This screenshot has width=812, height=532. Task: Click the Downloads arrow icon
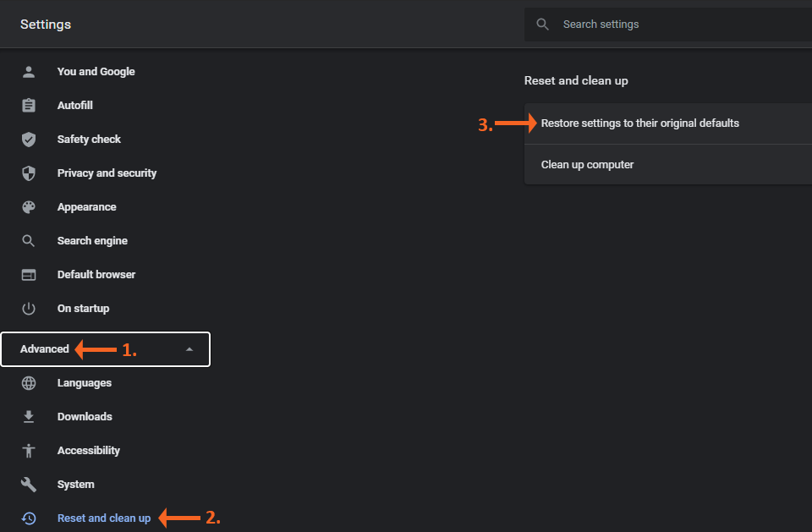point(29,416)
